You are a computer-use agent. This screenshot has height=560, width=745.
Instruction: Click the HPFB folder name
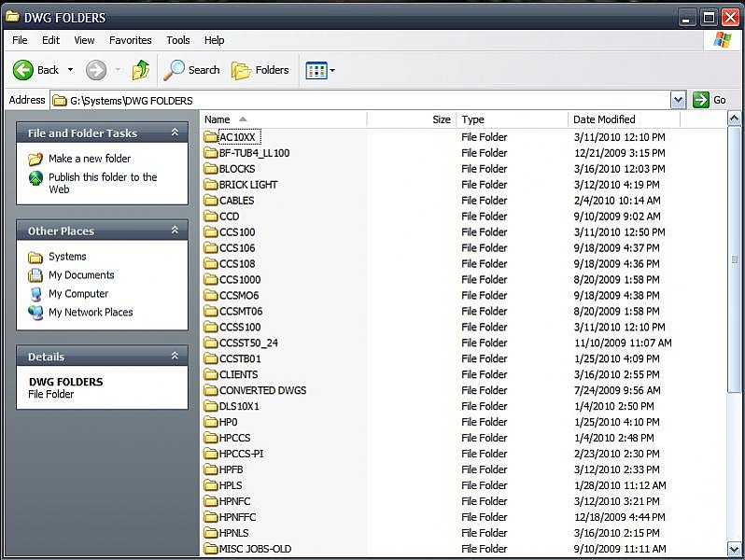231,469
